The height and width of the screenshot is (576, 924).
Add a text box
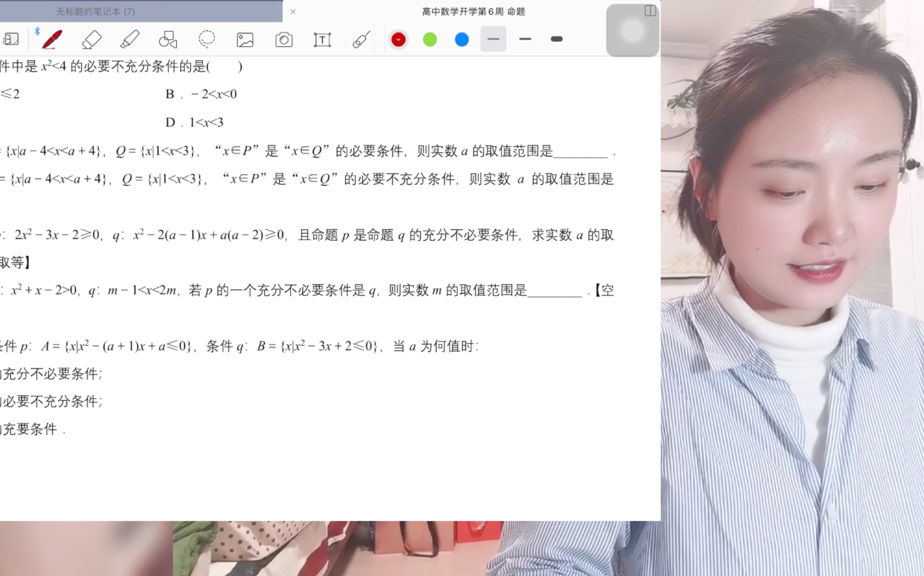[x=322, y=39]
